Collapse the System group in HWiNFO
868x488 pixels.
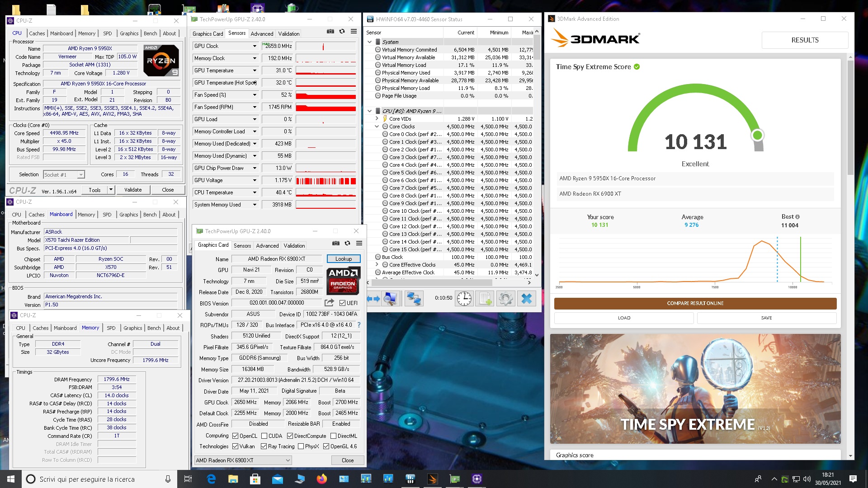pos(369,42)
